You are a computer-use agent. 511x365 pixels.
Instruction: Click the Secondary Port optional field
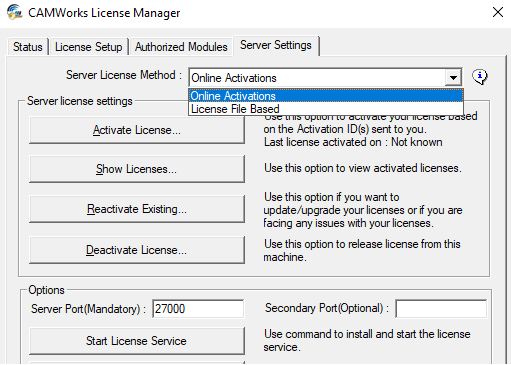[x=441, y=309]
